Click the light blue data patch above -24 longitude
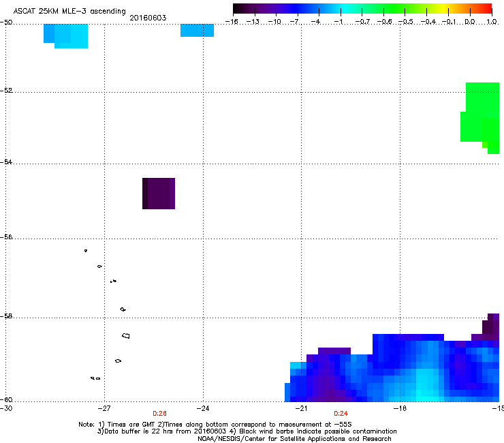 [x=197, y=30]
